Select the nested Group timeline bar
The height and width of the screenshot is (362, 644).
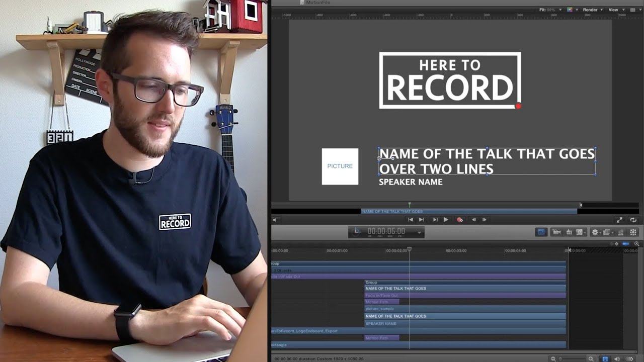(x=465, y=283)
